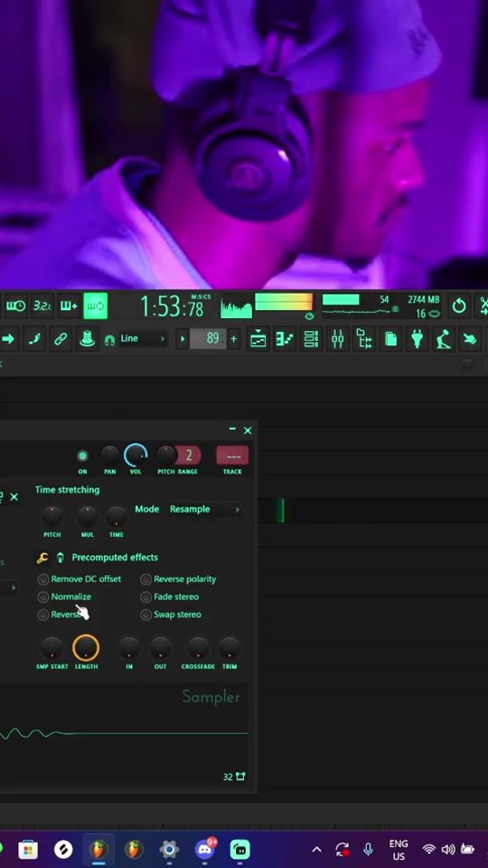Click the pattern selector arrow before 89
Screen dimensions: 488x868
182,339
